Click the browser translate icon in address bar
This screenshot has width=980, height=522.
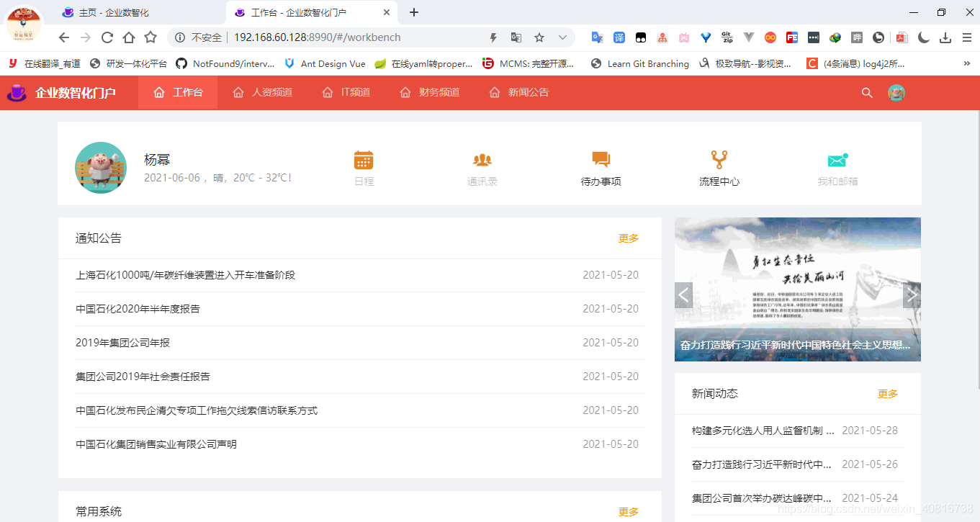pos(516,37)
